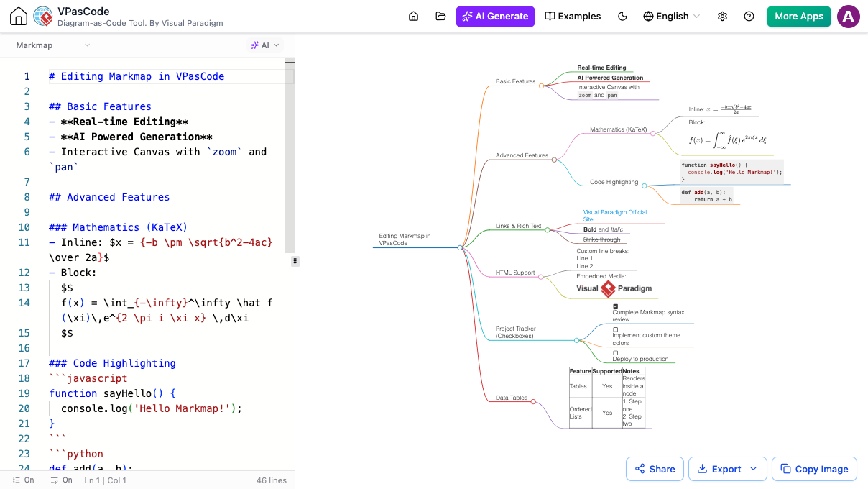Toggle line numbers On in status bar
The height and width of the screenshot is (489, 868).
point(23,480)
